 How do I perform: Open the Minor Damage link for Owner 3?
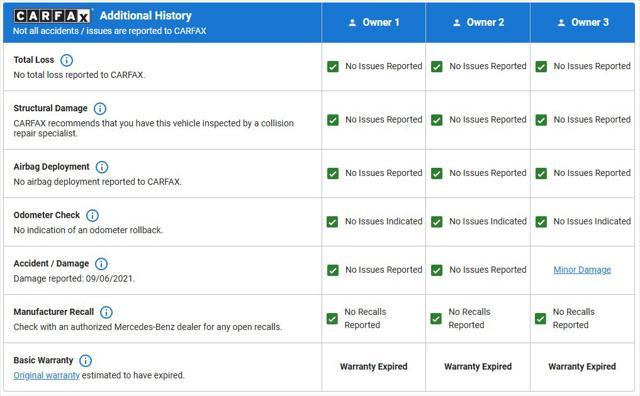pos(582,270)
